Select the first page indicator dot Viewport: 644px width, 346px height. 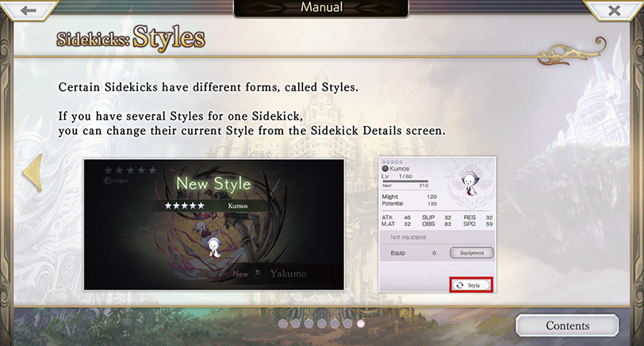pyautogui.click(x=282, y=324)
